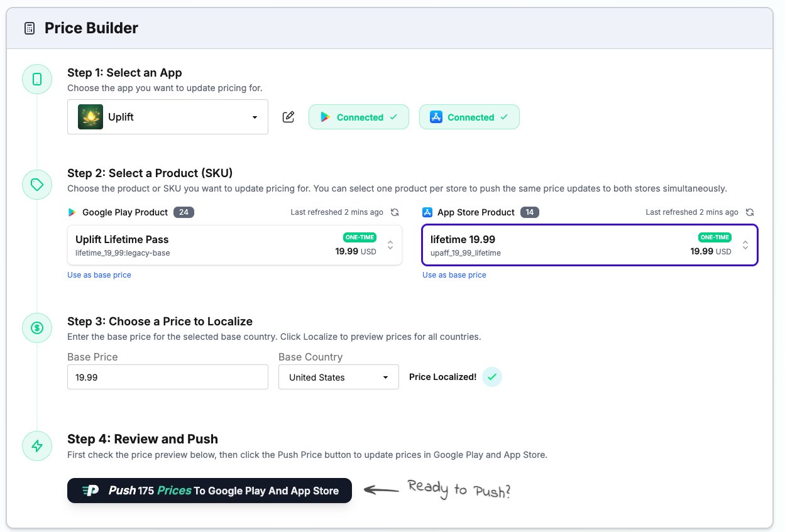The height and width of the screenshot is (532, 785).
Task: Click the App Store Connected status badge
Action: [469, 117]
